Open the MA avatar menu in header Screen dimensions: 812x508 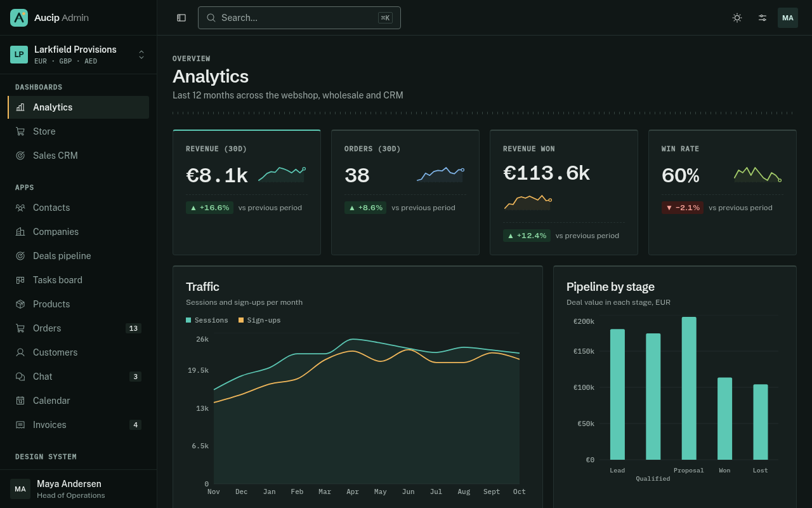[x=788, y=18]
